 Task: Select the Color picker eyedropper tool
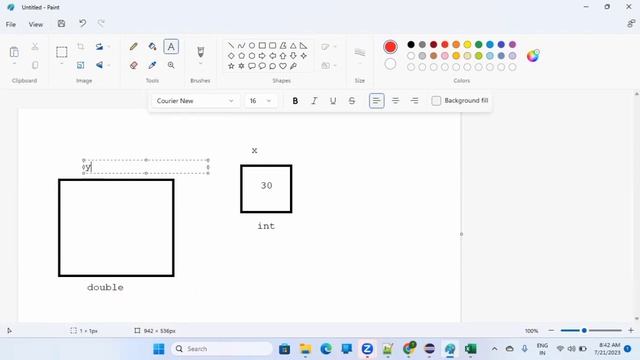tap(152, 65)
